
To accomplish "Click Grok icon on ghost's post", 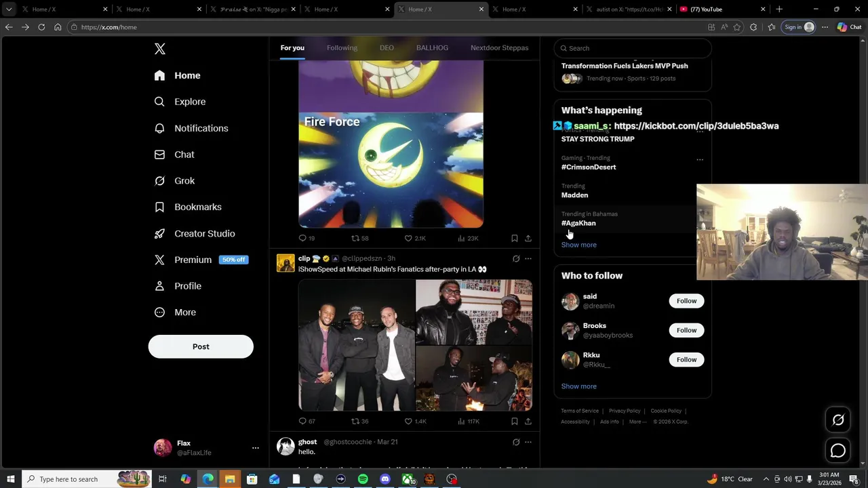I will pyautogui.click(x=516, y=442).
